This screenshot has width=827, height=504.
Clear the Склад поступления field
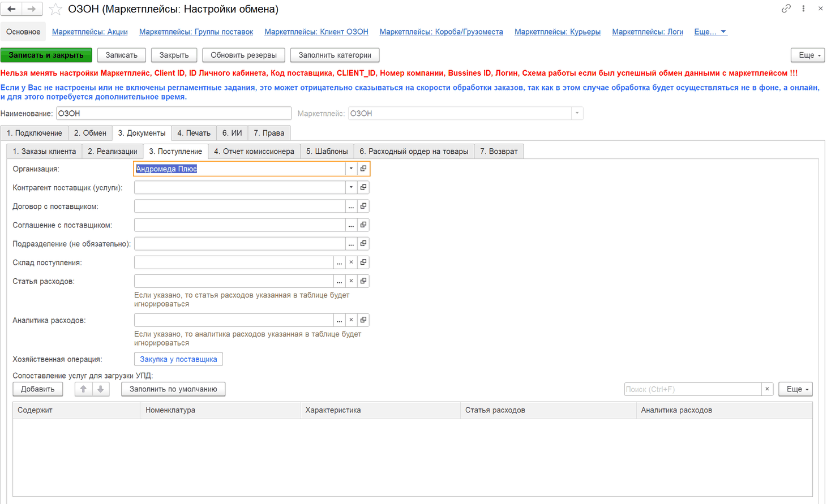(x=351, y=262)
